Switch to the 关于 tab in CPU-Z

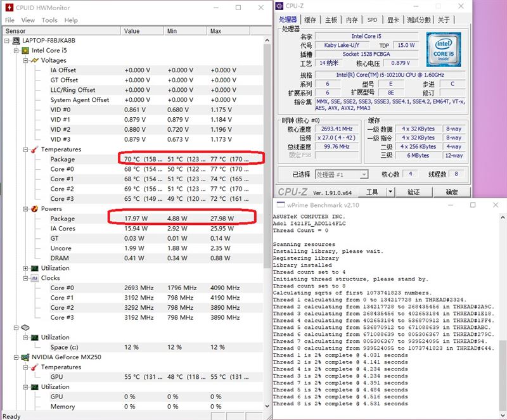pos(444,20)
